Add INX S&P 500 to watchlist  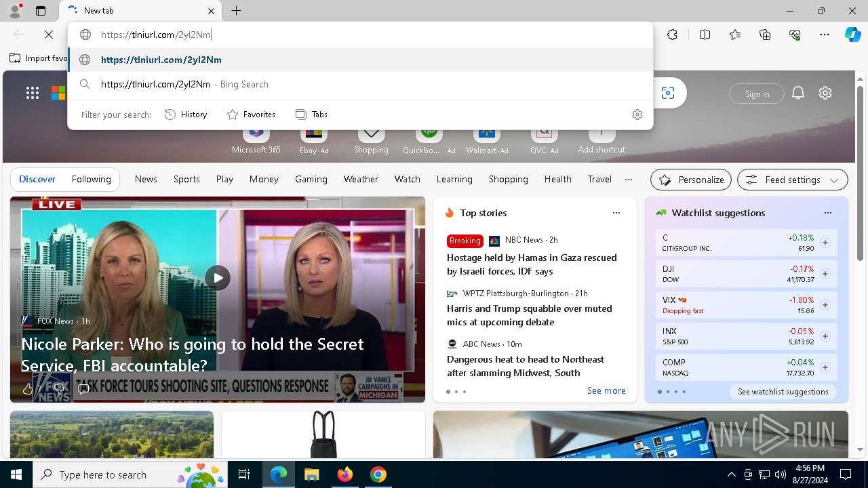[825, 336]
